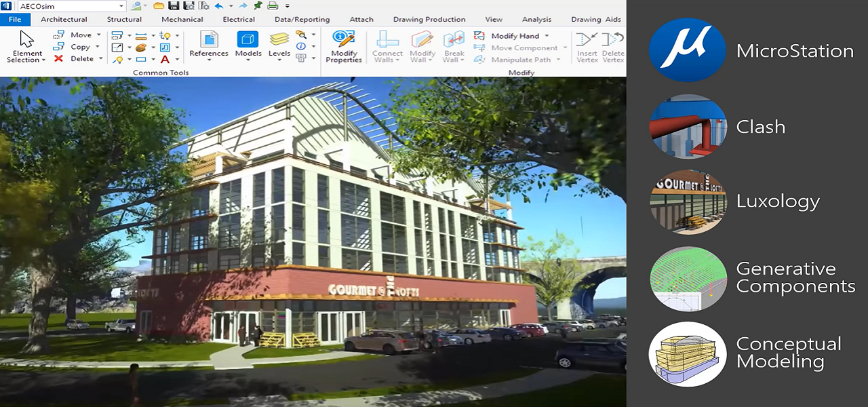This screenshot has width=868, height=407.
Task: Open the undo history dropdown arrow
Action: click(x=231, y=6)
